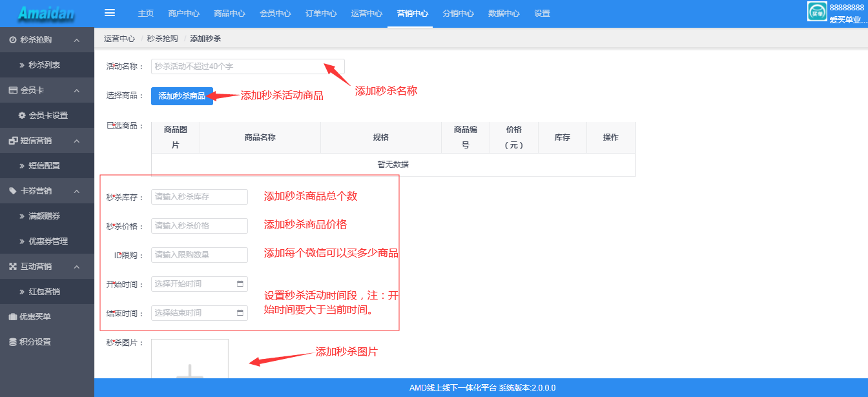Click the tag icon beside 卡券营销
Viewport: 868px width, 397px height.
click(x=13, y=191)
